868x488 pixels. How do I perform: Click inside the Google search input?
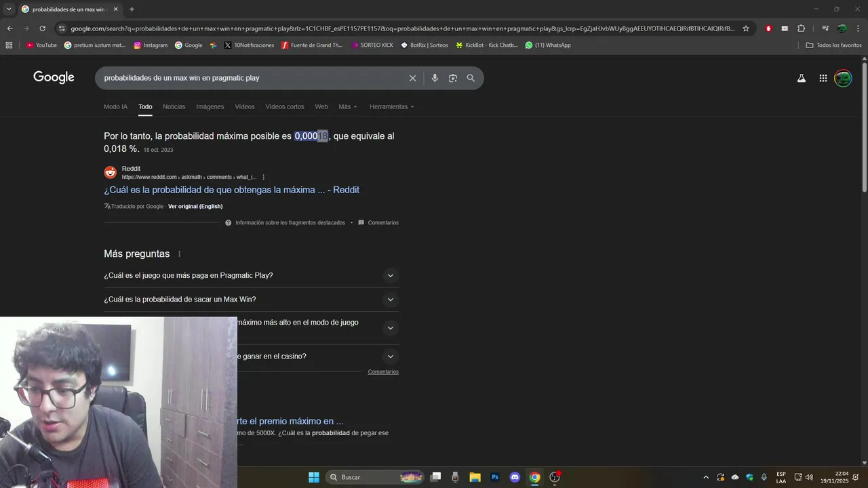[251, 78]
